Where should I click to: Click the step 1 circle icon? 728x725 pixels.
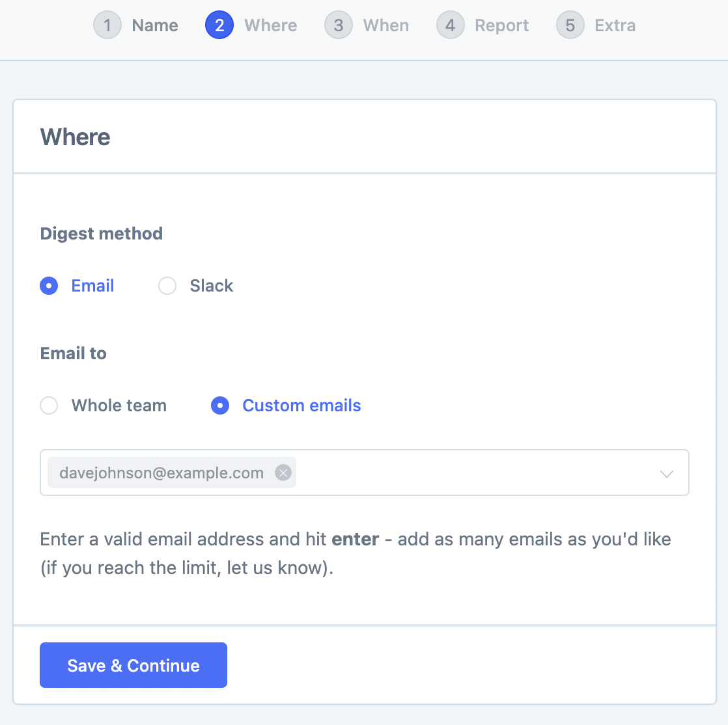(107, 26)
